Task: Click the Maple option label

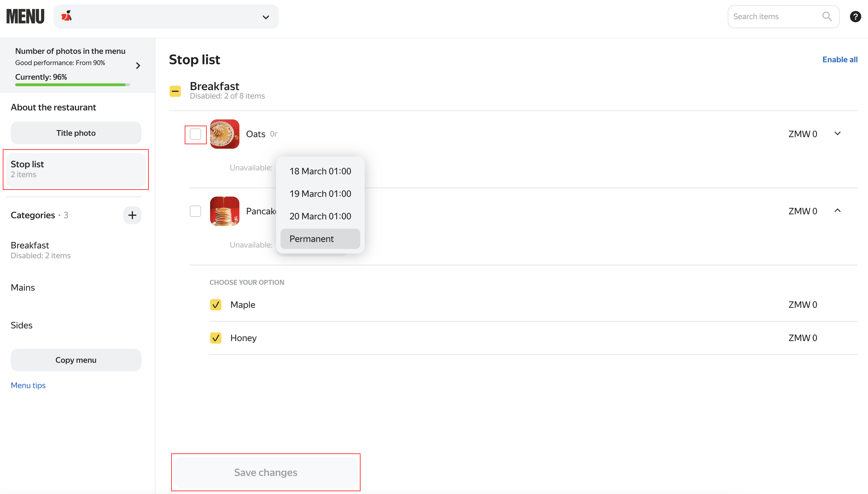Action: 243,305
